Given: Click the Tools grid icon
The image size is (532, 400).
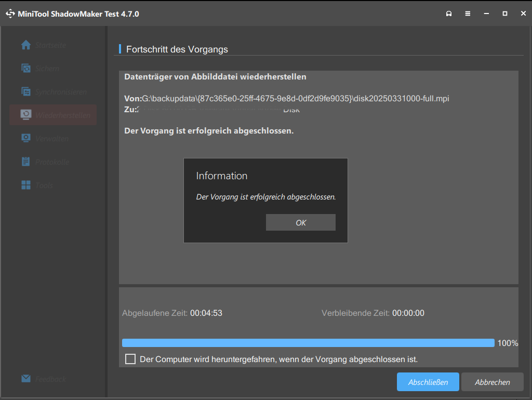Looking at the screenshot, I should [x=26, y=185].
